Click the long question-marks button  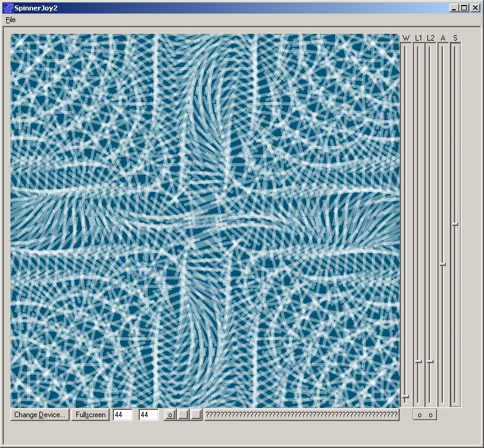click(x=301, y=415)
